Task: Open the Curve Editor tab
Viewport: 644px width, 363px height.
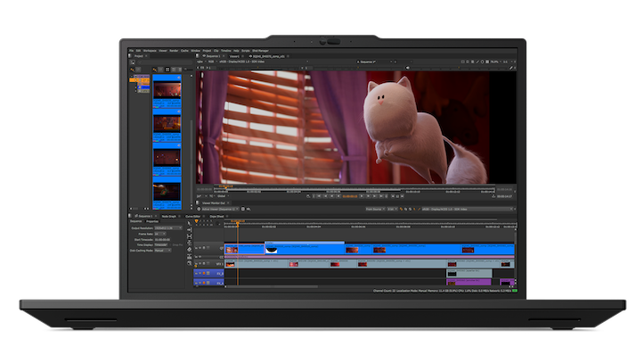Action: coord(192,216)
